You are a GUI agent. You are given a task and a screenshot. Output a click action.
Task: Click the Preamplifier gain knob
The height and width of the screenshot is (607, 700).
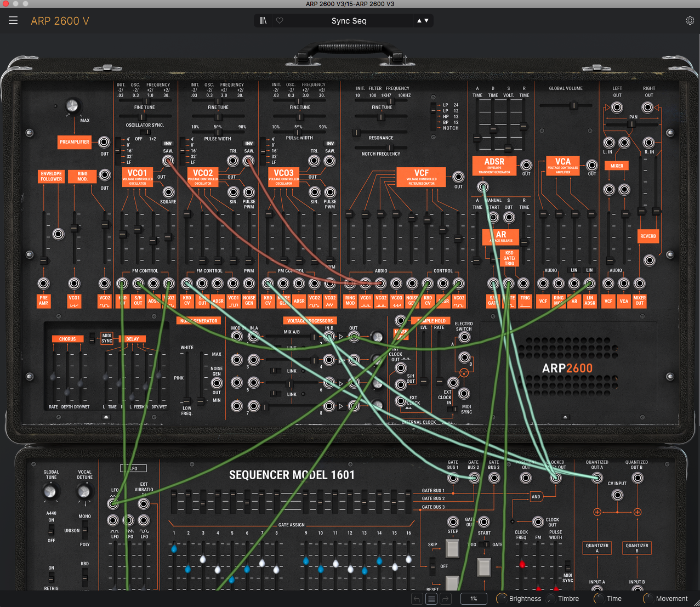point(72,105)
